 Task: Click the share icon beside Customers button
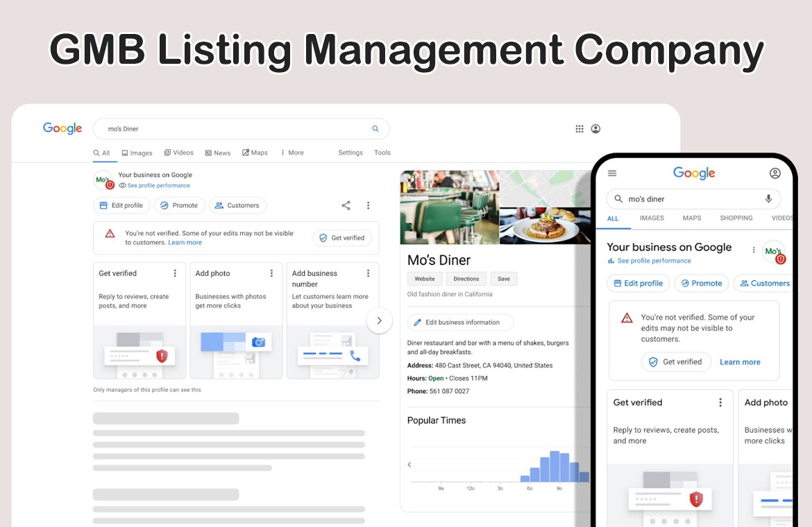pyautogui.click(x=346, y=205)
